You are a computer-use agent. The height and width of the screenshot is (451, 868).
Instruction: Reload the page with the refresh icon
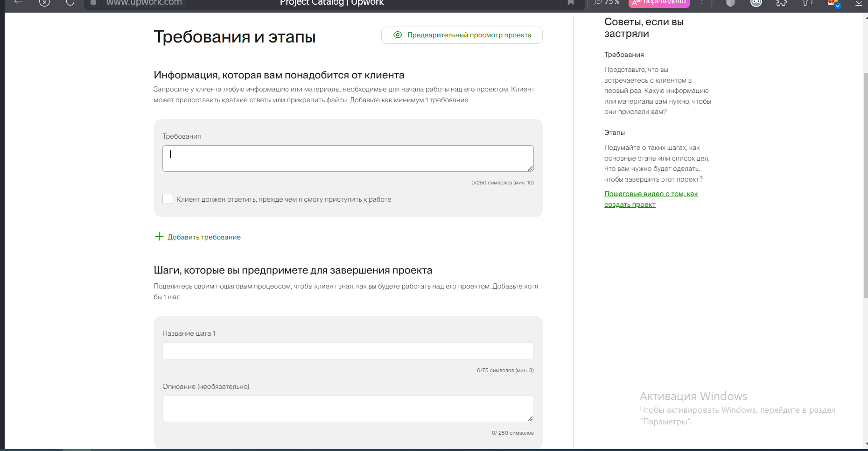click(x=70, y=2)
